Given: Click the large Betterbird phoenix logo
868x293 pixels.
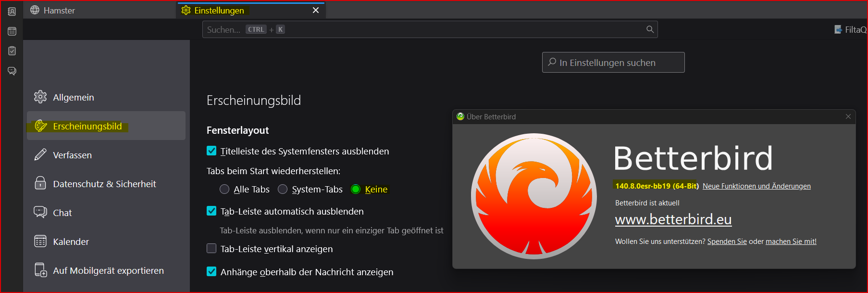Looking at the screenshot, I should [x=534, y=196].
